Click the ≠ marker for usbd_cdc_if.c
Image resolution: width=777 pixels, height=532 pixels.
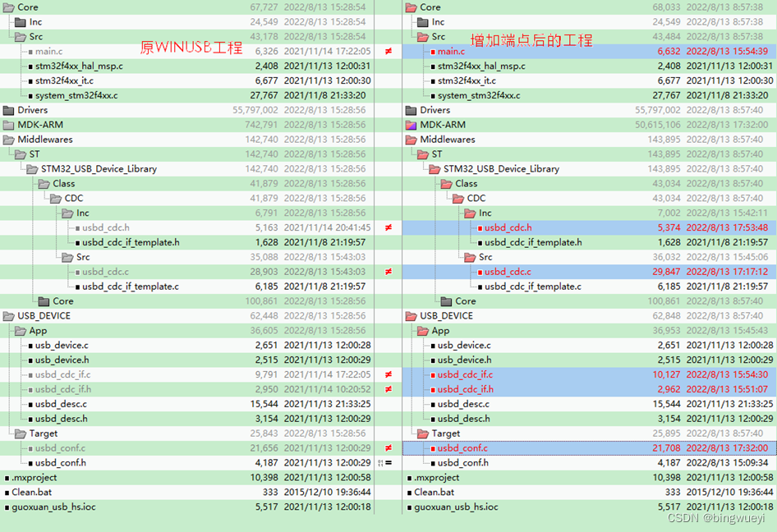point(388,374)
